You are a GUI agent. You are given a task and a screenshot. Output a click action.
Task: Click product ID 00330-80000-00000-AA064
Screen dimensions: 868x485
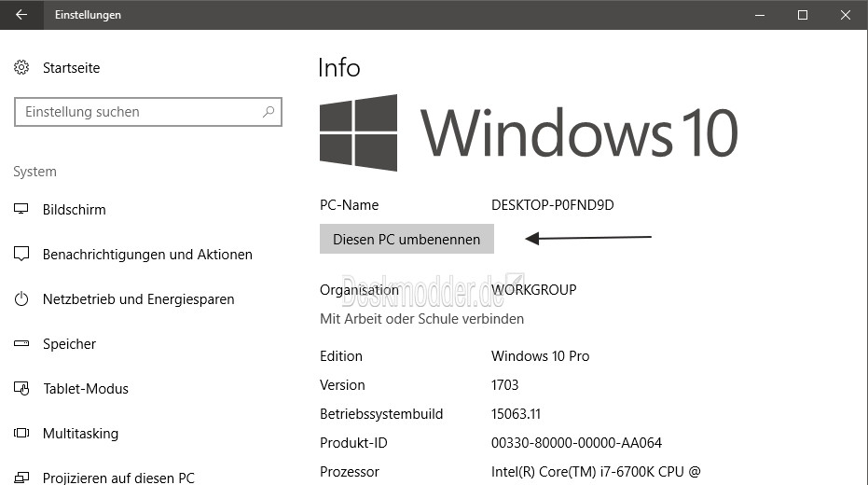576,443
